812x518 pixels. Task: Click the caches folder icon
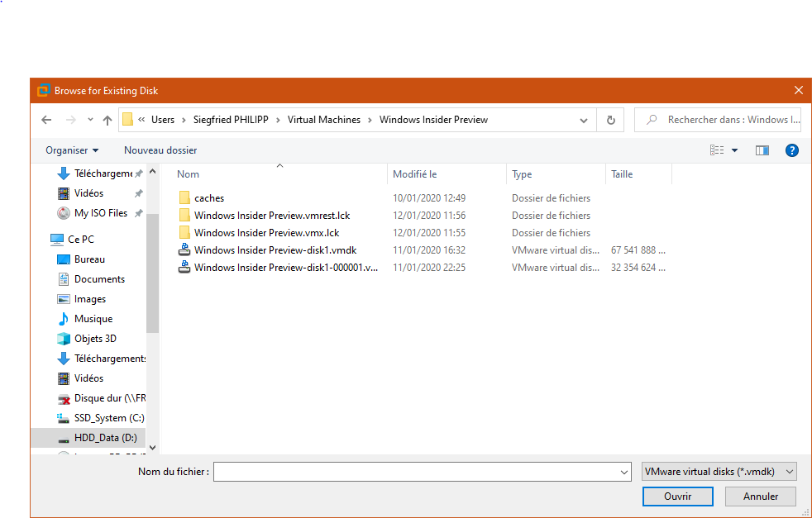pos(184,198)
